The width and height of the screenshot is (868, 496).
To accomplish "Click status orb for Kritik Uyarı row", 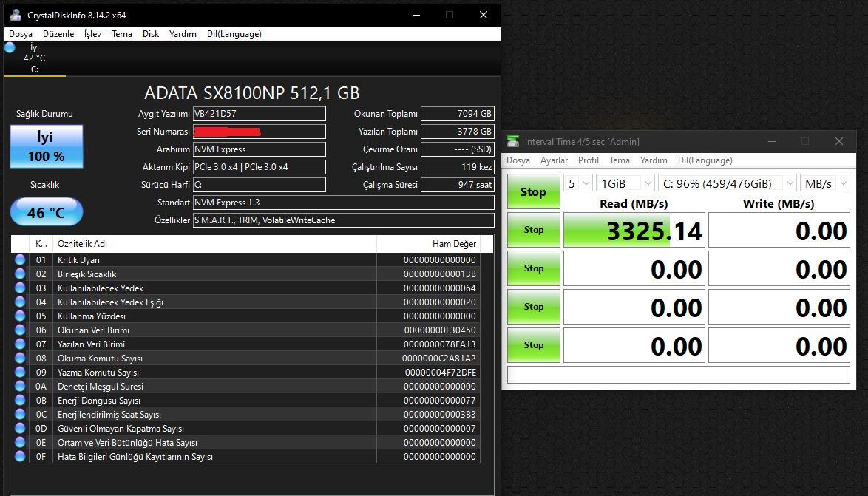I will pos(20,259).
